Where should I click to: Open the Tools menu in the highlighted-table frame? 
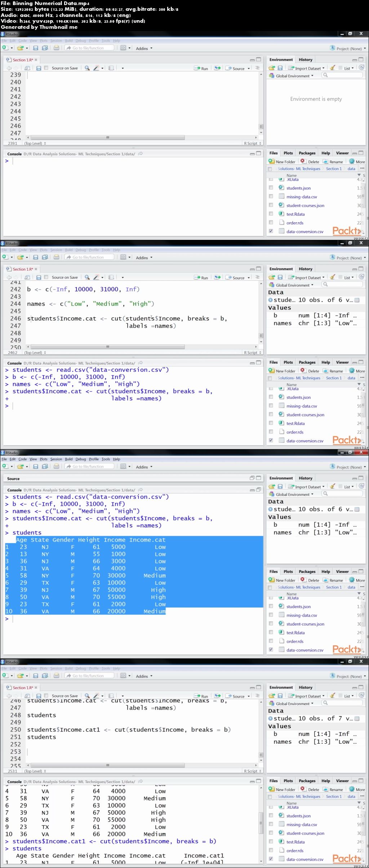(106, 459)
